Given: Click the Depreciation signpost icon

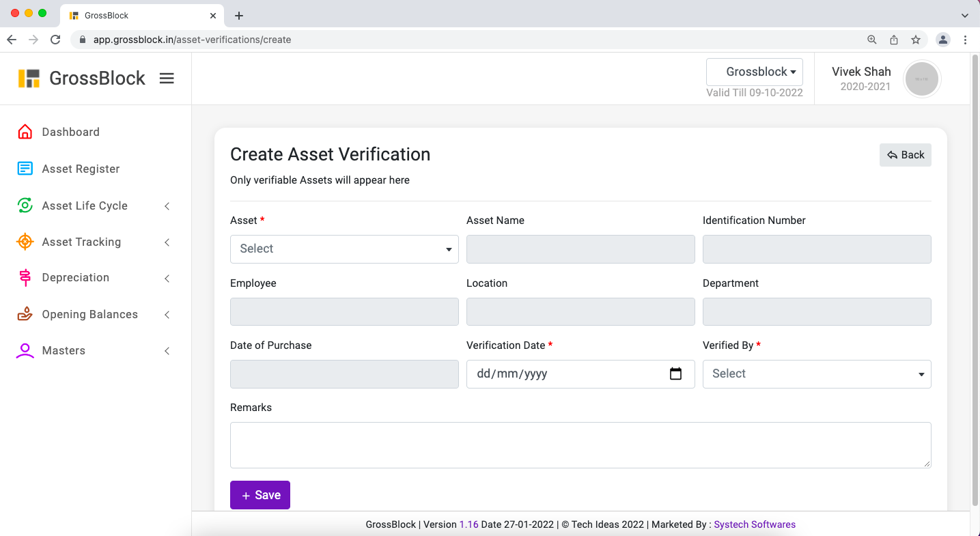Looking at the screenshot, I should pos(25,277).
